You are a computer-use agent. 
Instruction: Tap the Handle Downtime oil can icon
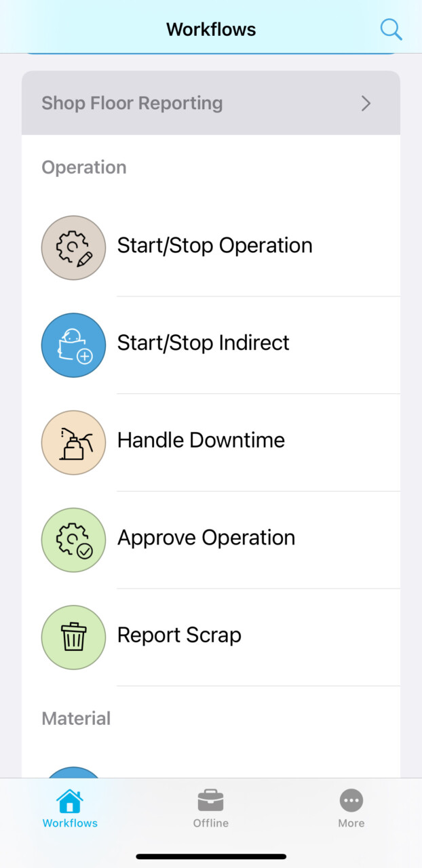(x=73, y=442)
